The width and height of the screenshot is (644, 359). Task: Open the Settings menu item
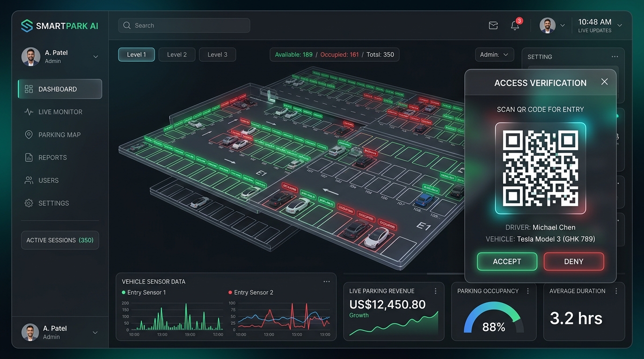60,203
